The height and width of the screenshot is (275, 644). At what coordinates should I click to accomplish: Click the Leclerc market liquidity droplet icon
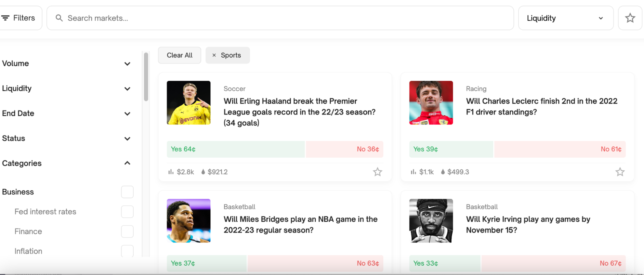443,172
